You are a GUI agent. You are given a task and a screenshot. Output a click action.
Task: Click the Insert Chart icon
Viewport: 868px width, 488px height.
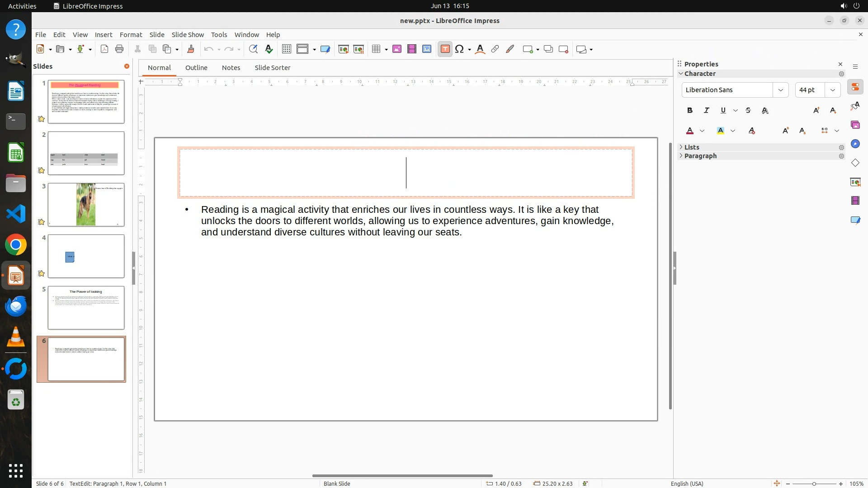pos(427,49)
